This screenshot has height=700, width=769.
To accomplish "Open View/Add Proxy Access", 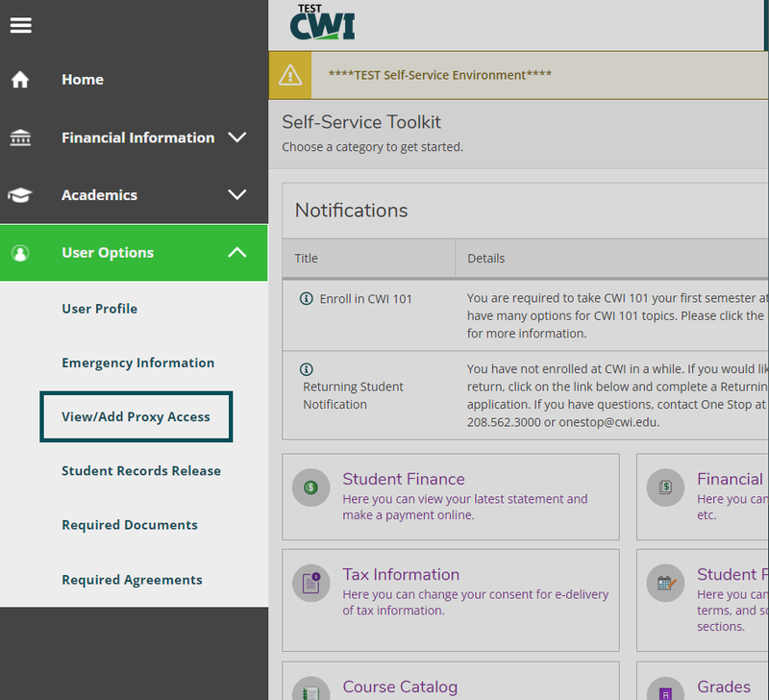I will pyautogui.click(x=136, y=416).
